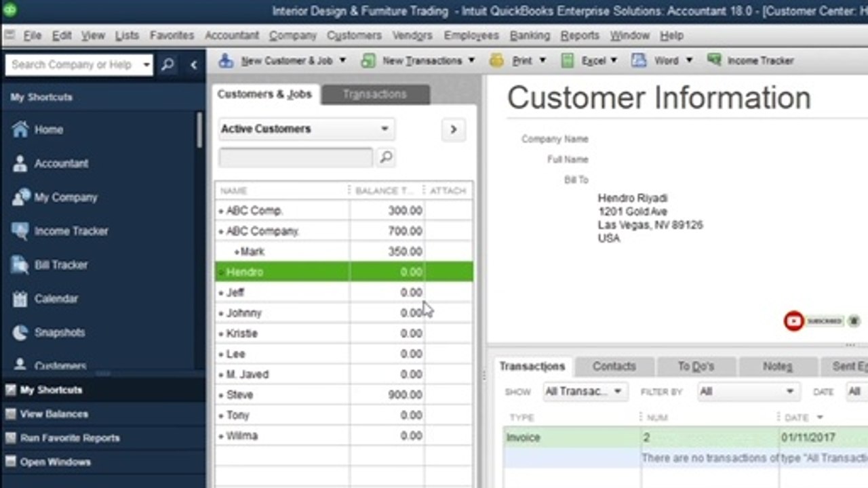The image size is (868, 488).
Task: Select customer ABC Company in list
Action: pos(344,231)
